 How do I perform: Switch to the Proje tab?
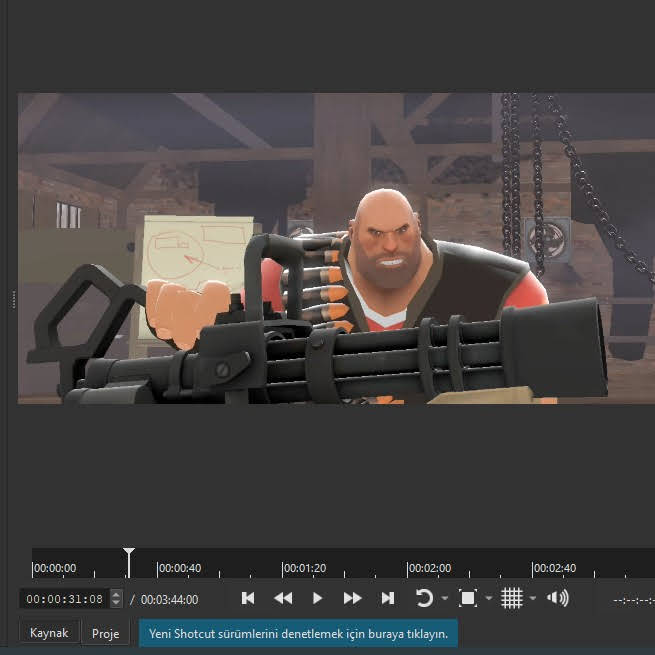(106, 633)
